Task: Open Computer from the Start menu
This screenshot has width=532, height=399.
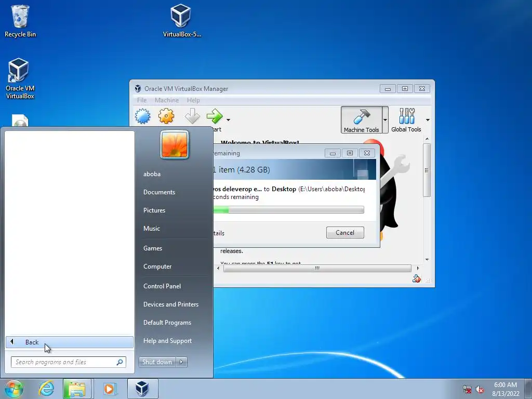Action: pos(157,267)
